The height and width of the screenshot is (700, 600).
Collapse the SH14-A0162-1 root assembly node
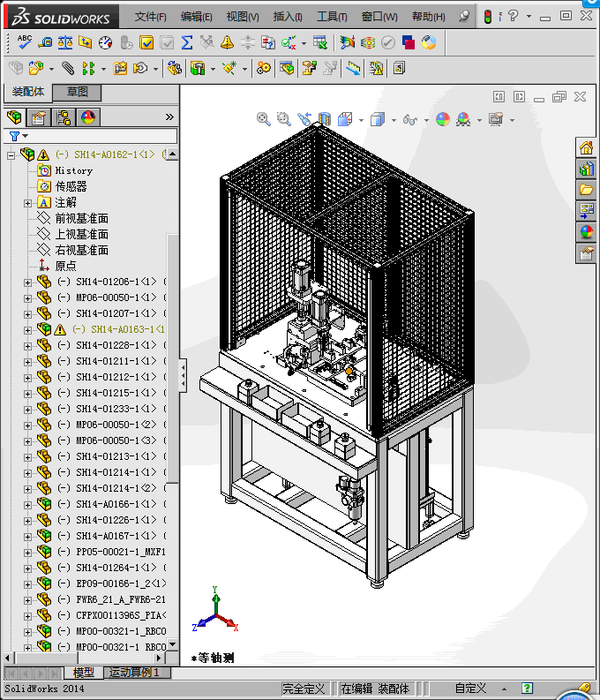pyautogui.click(x=11, y=154)
